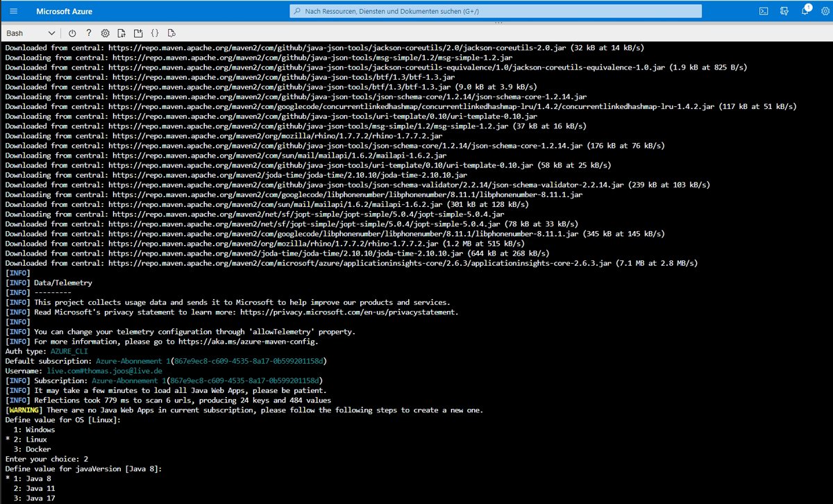Open directories and subscriptions filter
The width and height of the screenshot is (833, 504).
pos(784,11)
